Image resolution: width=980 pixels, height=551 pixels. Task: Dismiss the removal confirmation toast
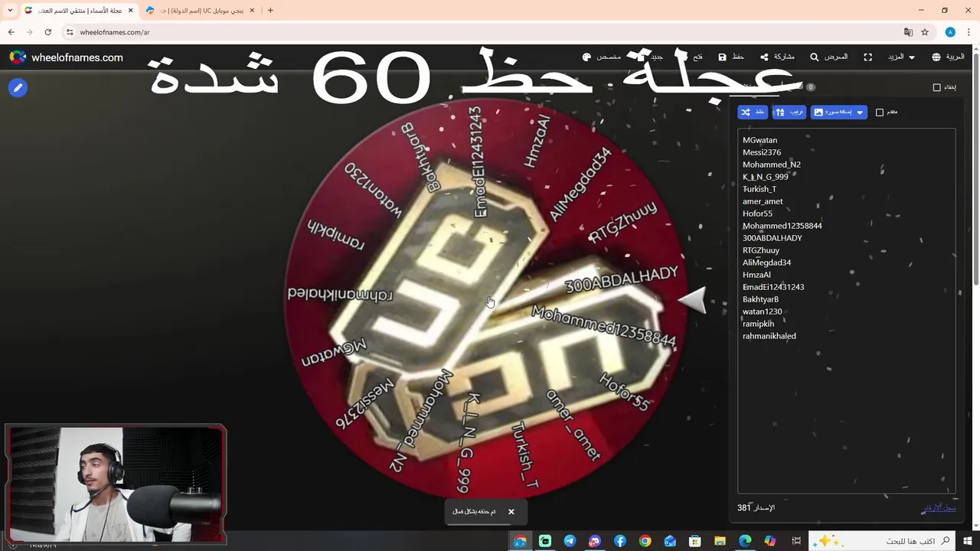tap(511, 512)
